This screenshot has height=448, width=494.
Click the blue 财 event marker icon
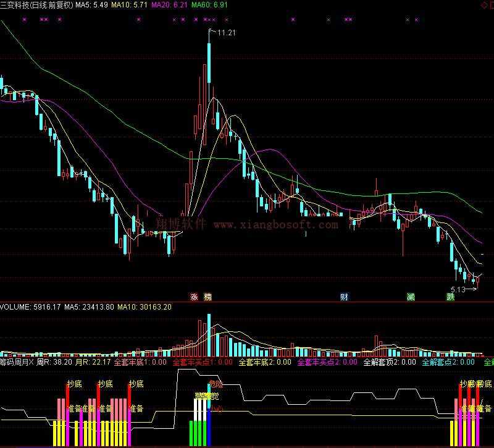pos(344,297)
